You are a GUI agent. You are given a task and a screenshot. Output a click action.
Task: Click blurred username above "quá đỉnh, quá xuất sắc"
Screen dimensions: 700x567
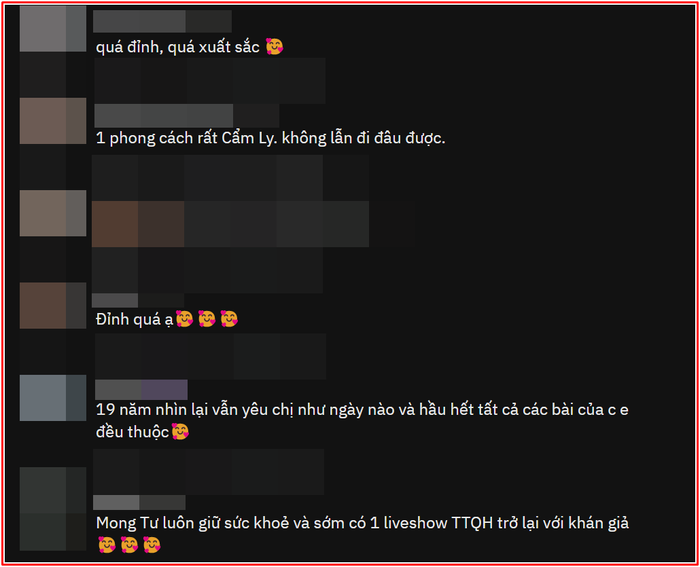[162, 21]
